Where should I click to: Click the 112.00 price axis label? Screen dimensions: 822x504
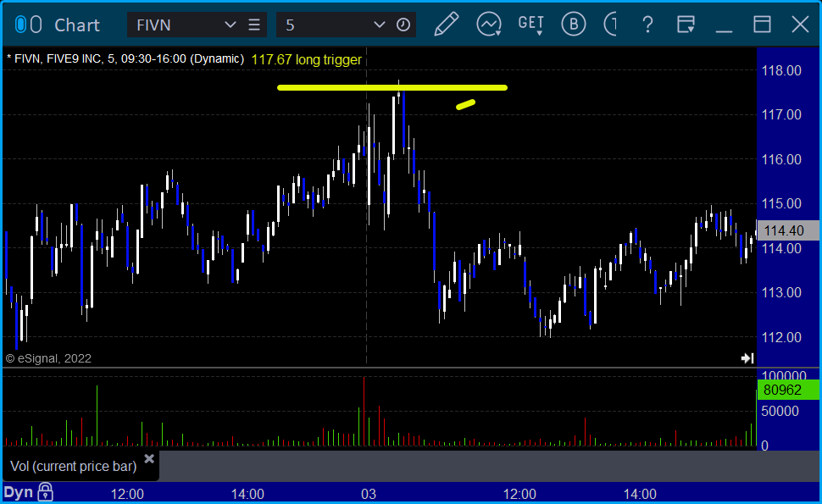781,337
